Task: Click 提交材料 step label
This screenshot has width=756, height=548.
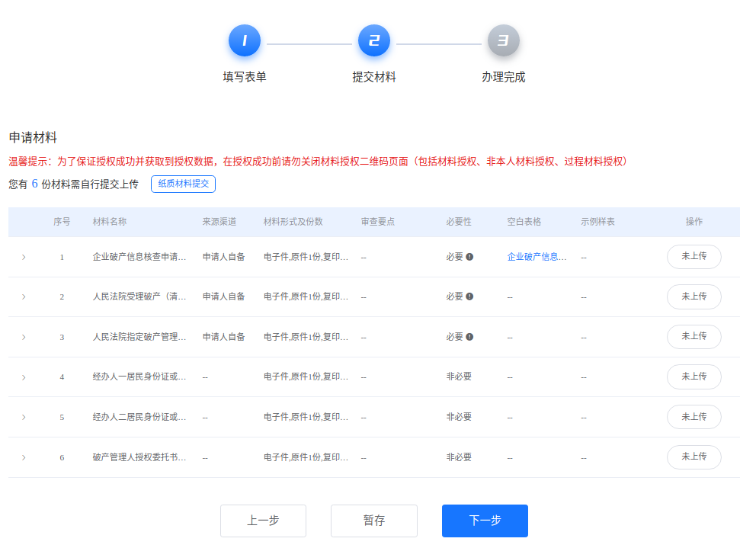Action: [x=373, y=77]
